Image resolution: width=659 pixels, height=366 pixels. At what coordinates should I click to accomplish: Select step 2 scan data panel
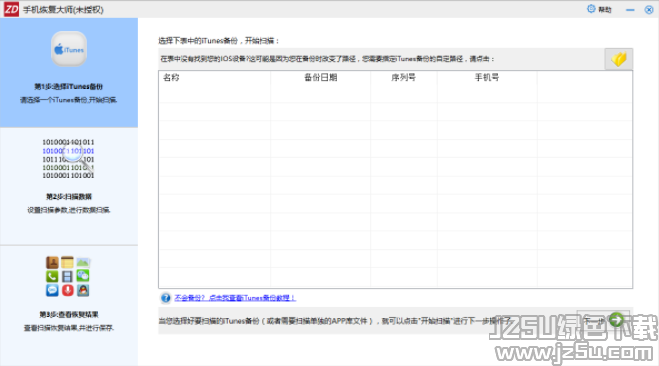[69, 186]
